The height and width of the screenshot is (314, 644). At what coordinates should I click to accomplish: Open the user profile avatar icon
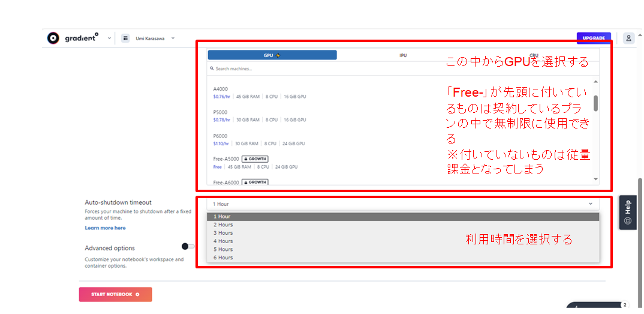(628, 38)
